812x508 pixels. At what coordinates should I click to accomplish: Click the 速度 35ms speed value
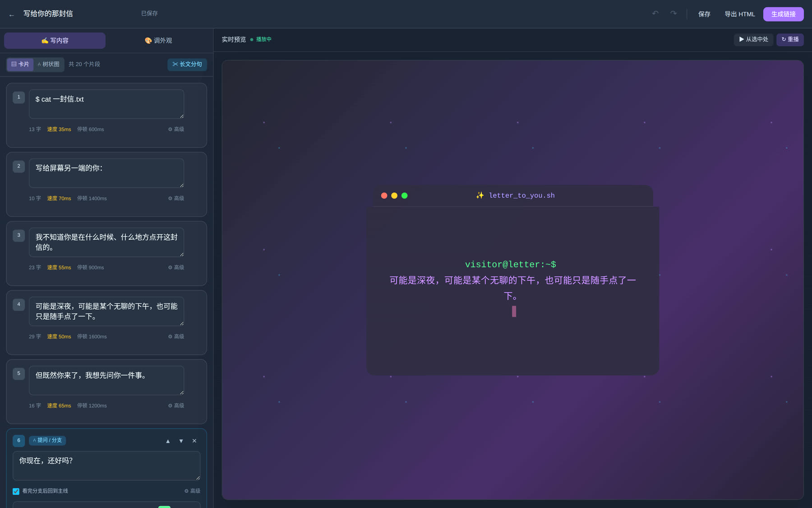tap(59, 129)
